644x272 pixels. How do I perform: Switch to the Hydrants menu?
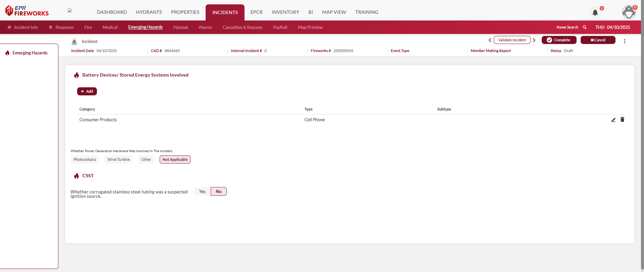149,12
